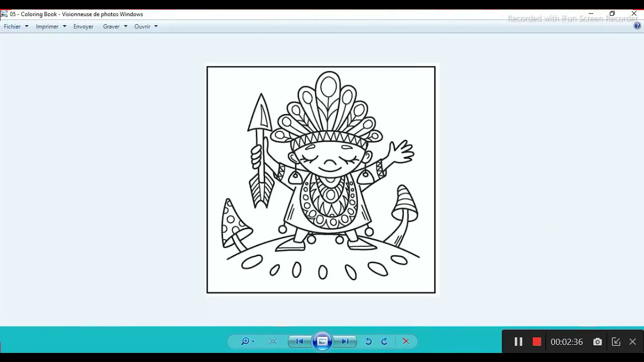
Task: Take a screenshot with camera icon
Action: [x=597, y=342]
